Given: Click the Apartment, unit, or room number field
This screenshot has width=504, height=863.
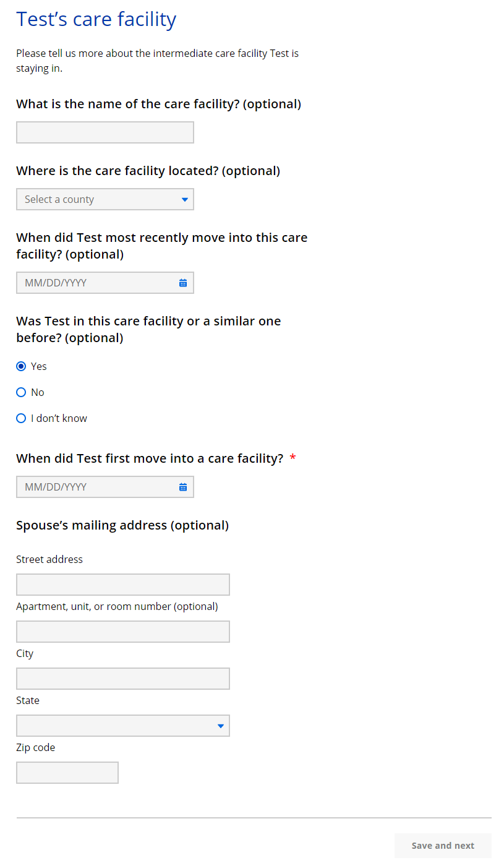Looking at the screenshot, I should [122, 632].
